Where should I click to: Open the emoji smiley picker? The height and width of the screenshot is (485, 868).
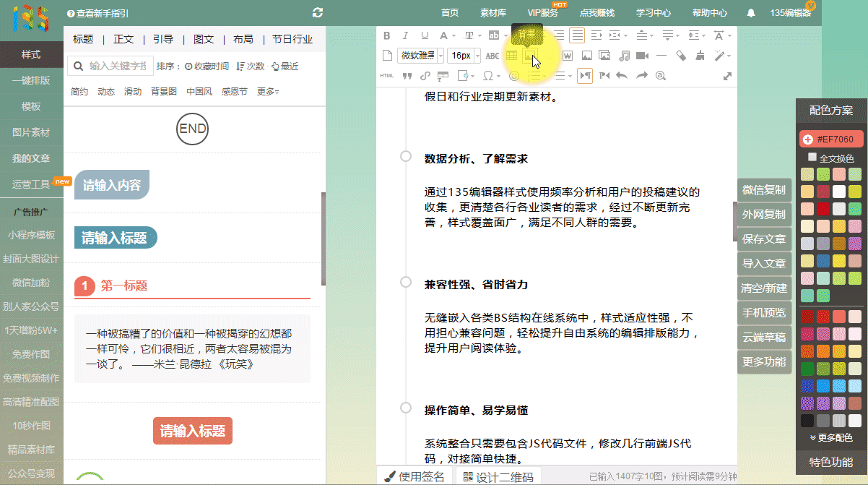[x=514, y=76]
